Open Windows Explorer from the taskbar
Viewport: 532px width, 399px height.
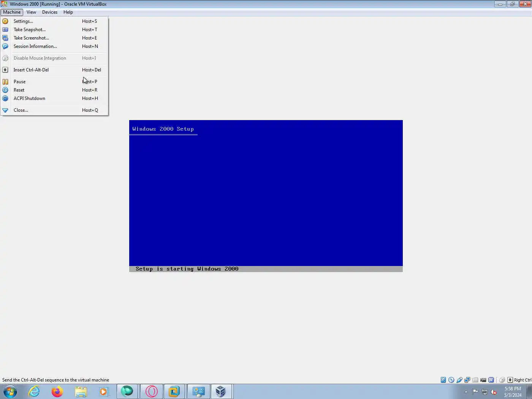pyautogui.click(x=81, y=391)
